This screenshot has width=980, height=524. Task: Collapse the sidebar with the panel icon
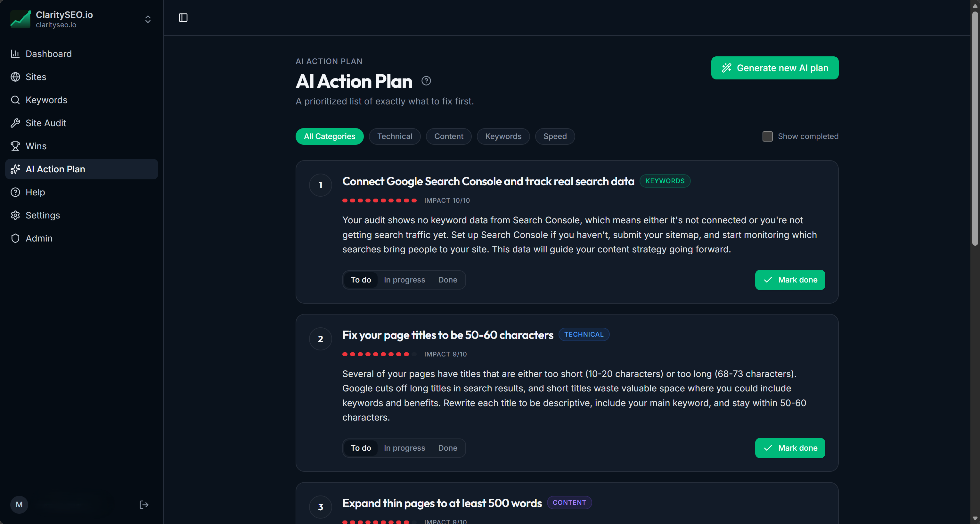click(x=183, y=18)
